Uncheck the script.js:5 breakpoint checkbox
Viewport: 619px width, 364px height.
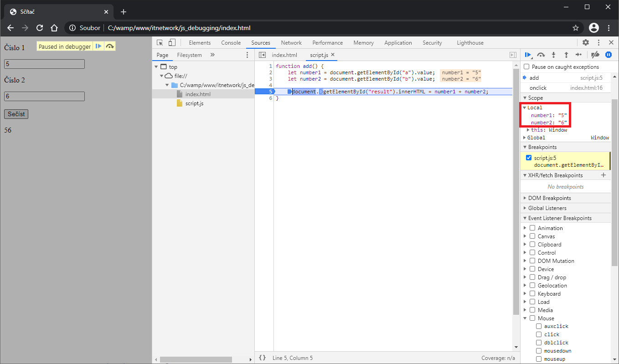coord(529,158)
